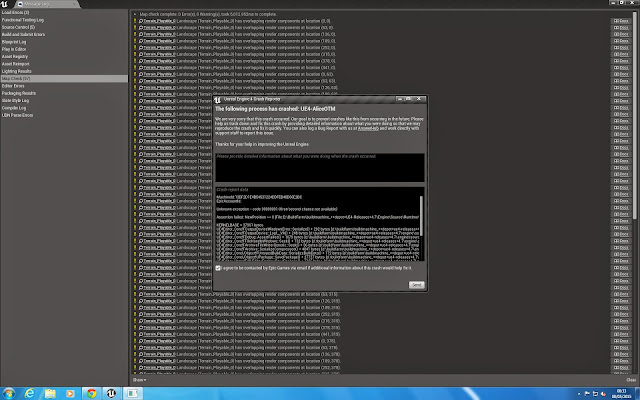This screenshot has width=640, height=400.
Task: Open the Play In Editor log category
Action: [14, 49]
